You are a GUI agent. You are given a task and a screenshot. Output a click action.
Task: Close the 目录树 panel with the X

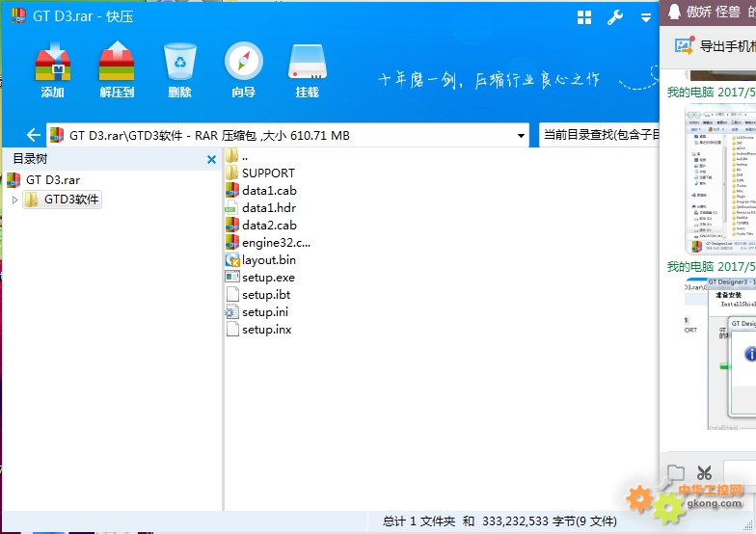pyautogui.click(x=211, y=160)
